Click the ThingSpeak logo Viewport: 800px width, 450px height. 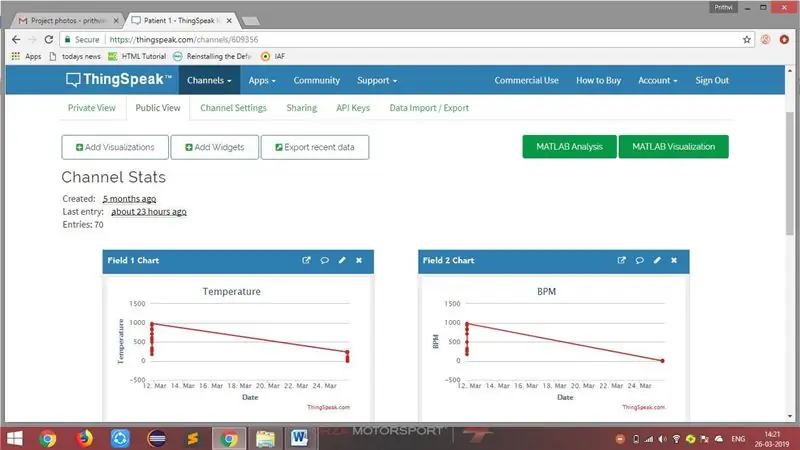click(x=119, y=80)
